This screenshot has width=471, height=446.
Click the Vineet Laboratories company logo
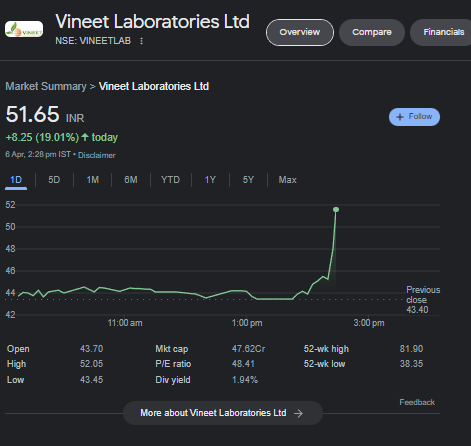click(x=24, y=29)
